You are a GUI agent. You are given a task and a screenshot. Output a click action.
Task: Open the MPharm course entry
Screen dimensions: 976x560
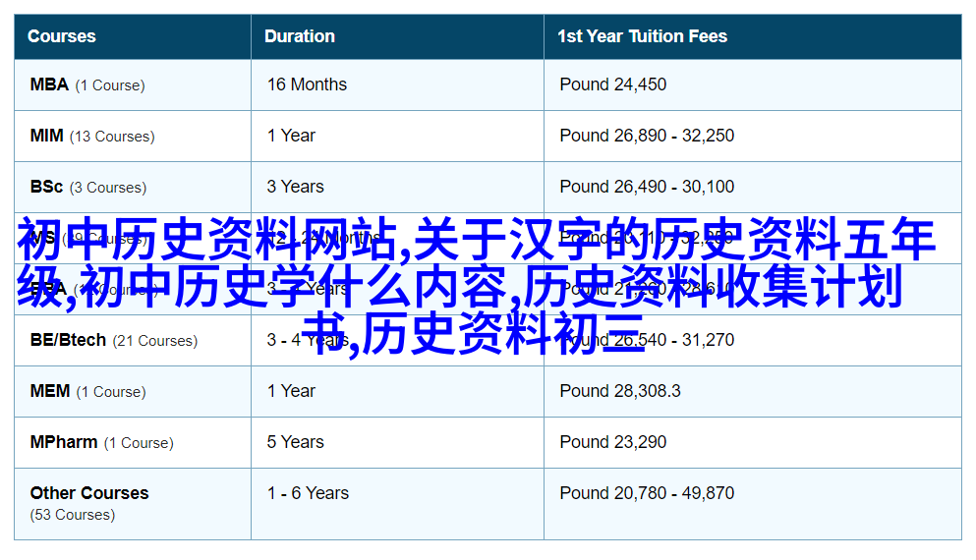tap(64, 442)
